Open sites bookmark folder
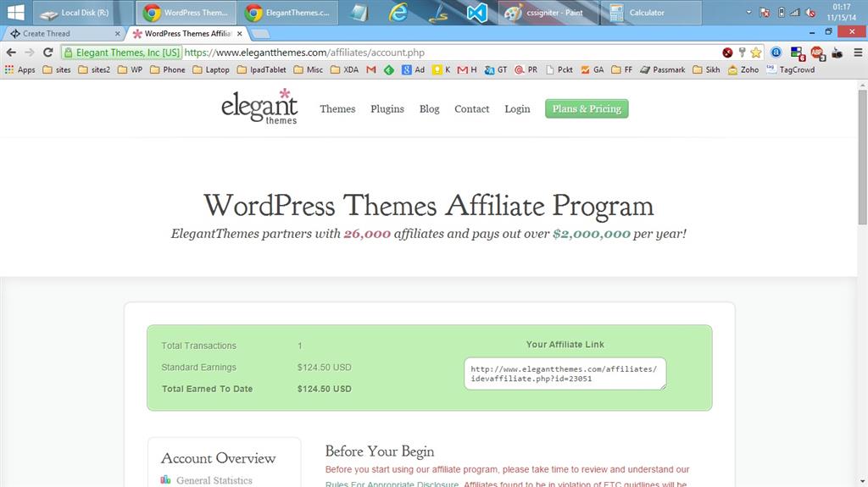 [x=57, y=69]
